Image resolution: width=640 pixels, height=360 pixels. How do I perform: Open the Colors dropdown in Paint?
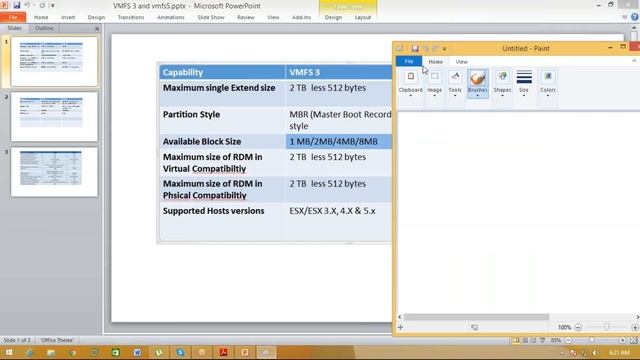(x=548, y=84)
